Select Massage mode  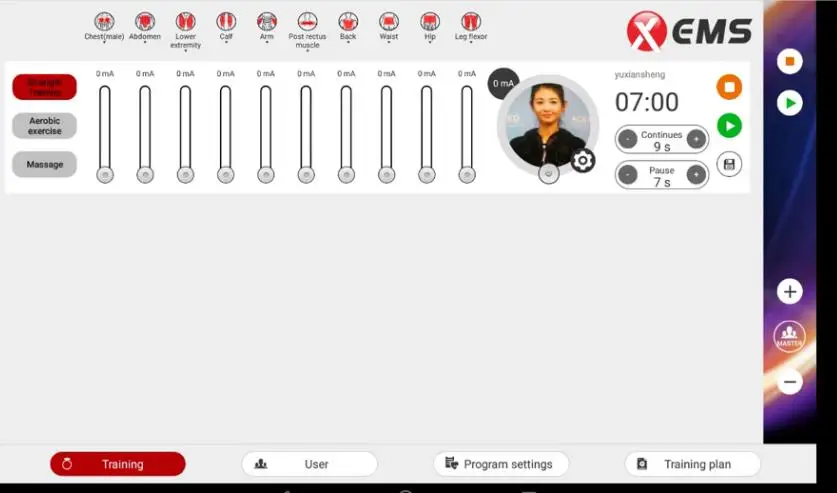coord(45,164)
